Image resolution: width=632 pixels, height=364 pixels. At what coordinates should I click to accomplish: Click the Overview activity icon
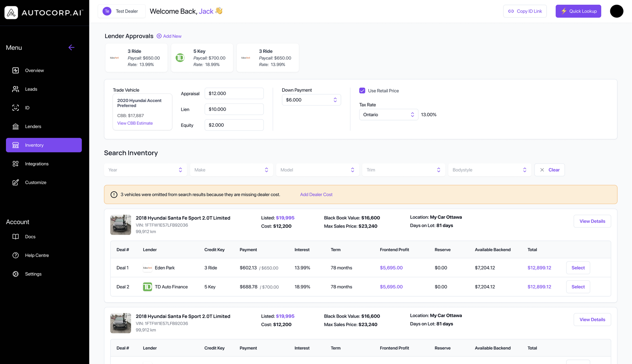(15, 71)
